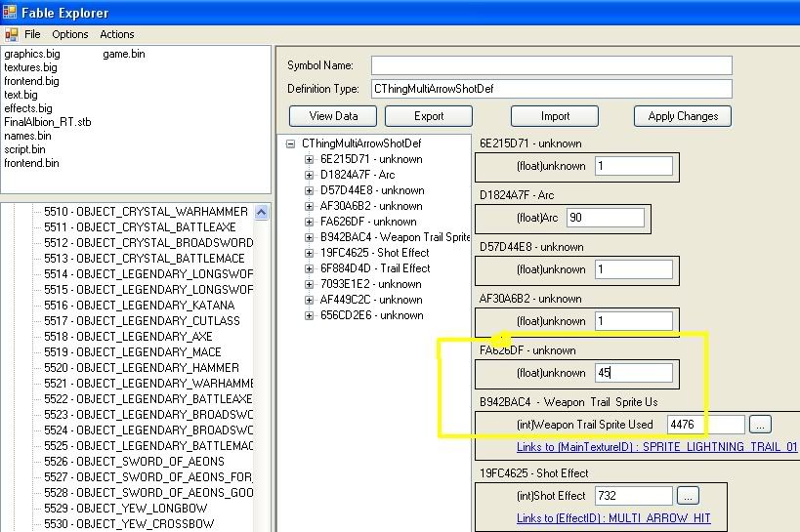
Task: Select 5512 - OBJECT_CRYSTAL_BROADSWORD entry
Action: [x=148, y=243]
